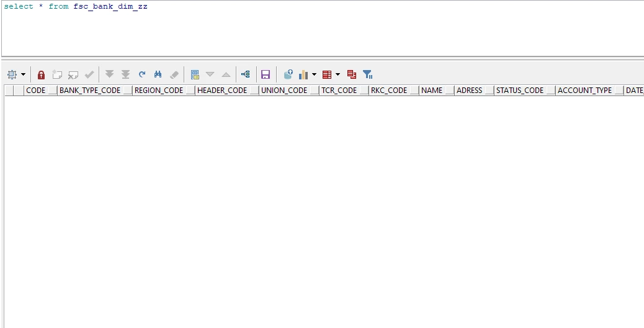Click inside the SQL query editor text
Image resolution: width=644 pixels, height=328 pixels.
pyautogui.click(x=322, y=29)
